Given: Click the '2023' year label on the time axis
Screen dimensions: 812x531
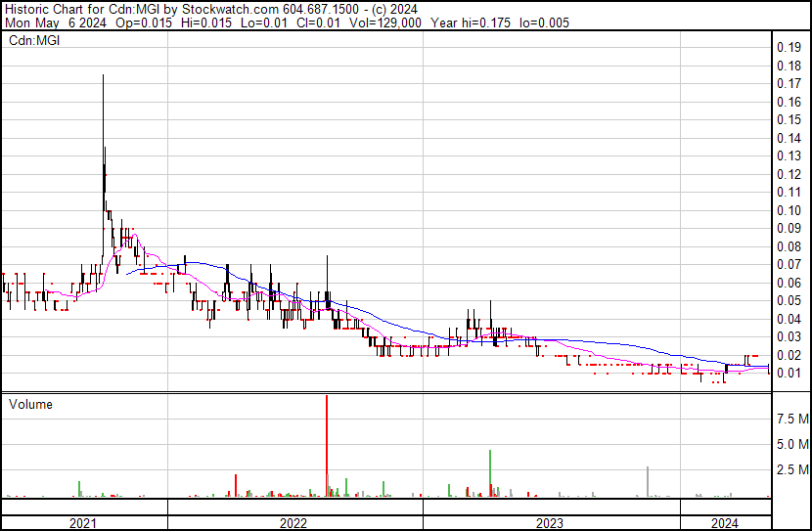Looking at the screenshot, I should coord(550,523).
